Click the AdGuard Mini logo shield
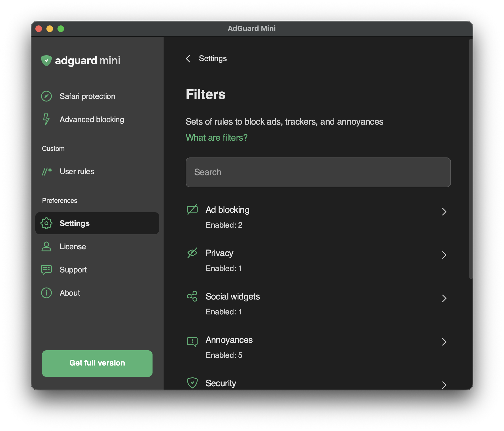Viewport: 504px width, 431px height. (x=46, y=61)
